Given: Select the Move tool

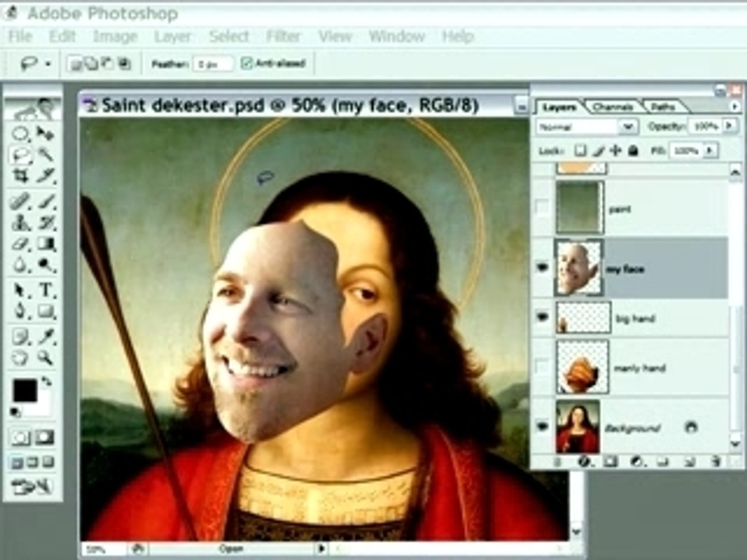Looking at the screenshot, I should click(46, 134).
